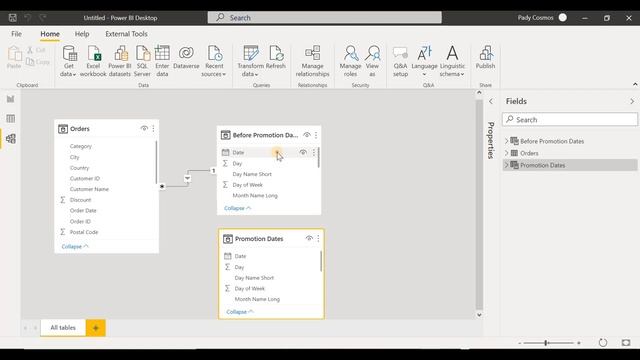This screenshot has height=360, width=640.
Task: Import an Excel workbook
Action: click(93, 61)
